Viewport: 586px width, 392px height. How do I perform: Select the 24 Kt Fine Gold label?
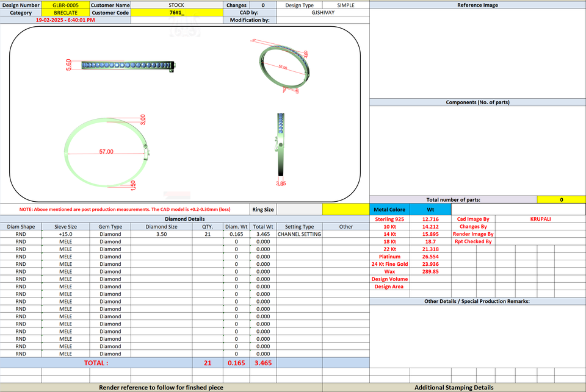(389, 264)
